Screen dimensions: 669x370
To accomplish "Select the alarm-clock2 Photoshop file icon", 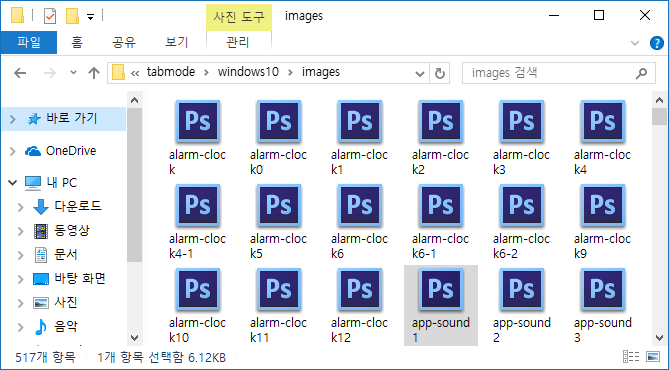I will [441, 121].
